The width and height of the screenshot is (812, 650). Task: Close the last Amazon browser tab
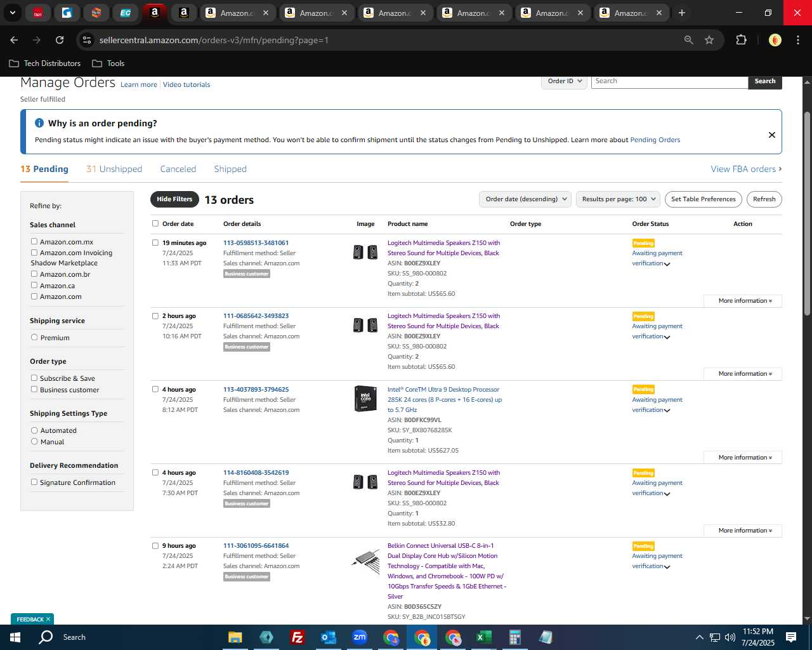659,13
